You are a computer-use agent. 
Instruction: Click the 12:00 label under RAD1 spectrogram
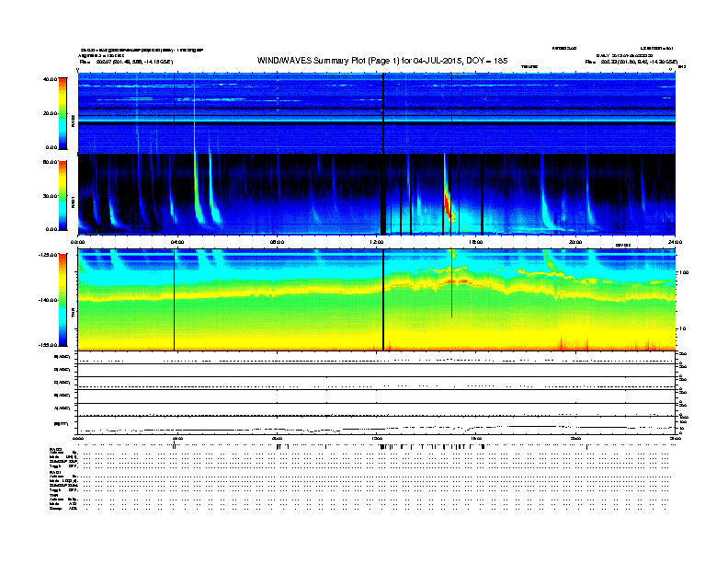click(x=377, y=242)
